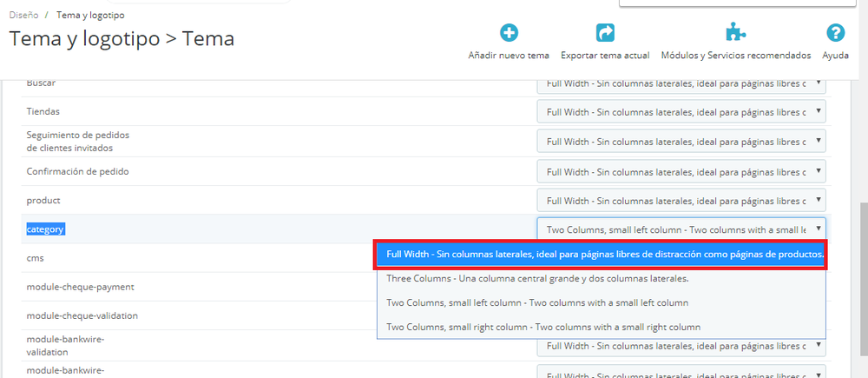
Task: Click the Ayuda label
Action: [835, 56]
